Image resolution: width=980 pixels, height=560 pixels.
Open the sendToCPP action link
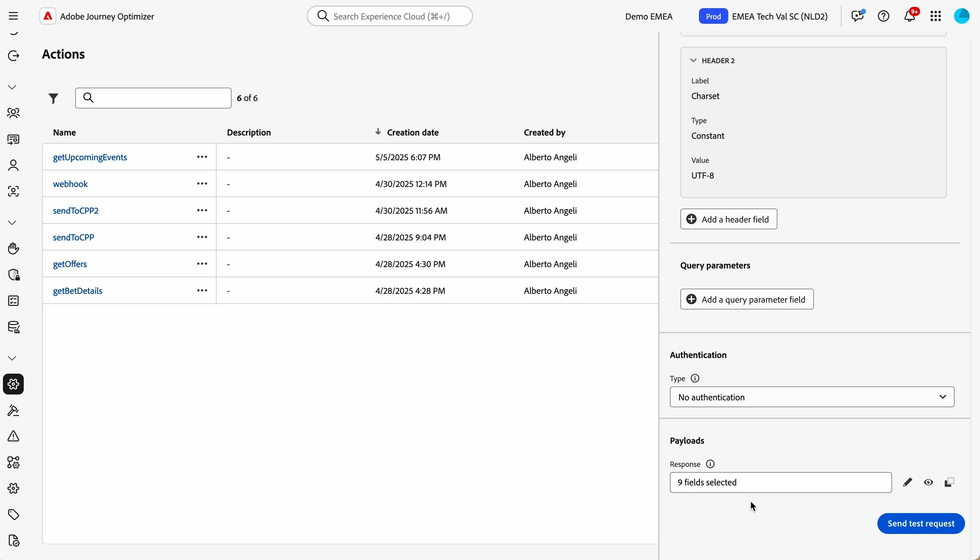click(x=73, y=237)
